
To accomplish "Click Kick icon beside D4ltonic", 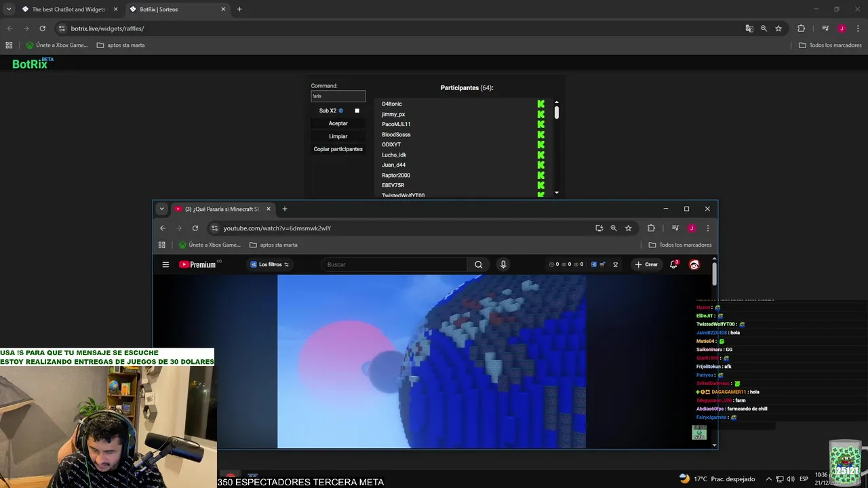I will 541,104.
